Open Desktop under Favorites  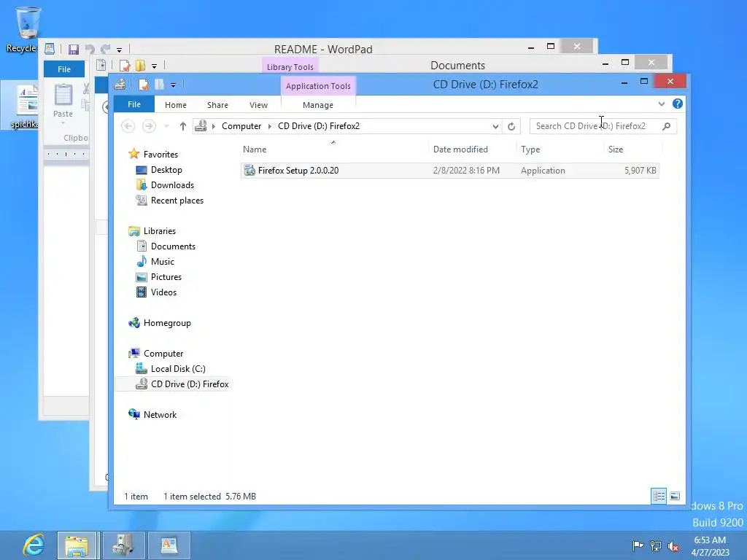(166, 169)
